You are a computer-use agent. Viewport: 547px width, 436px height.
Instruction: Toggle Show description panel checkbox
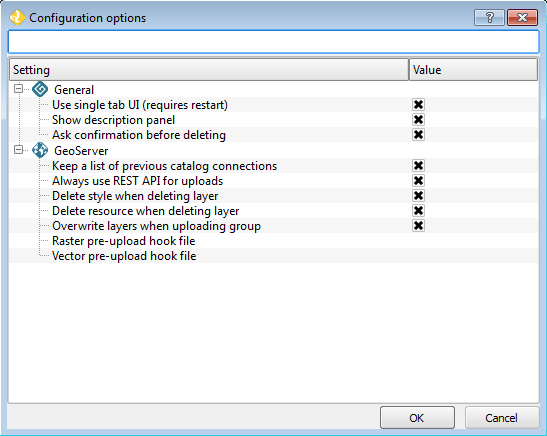point(418,120)
